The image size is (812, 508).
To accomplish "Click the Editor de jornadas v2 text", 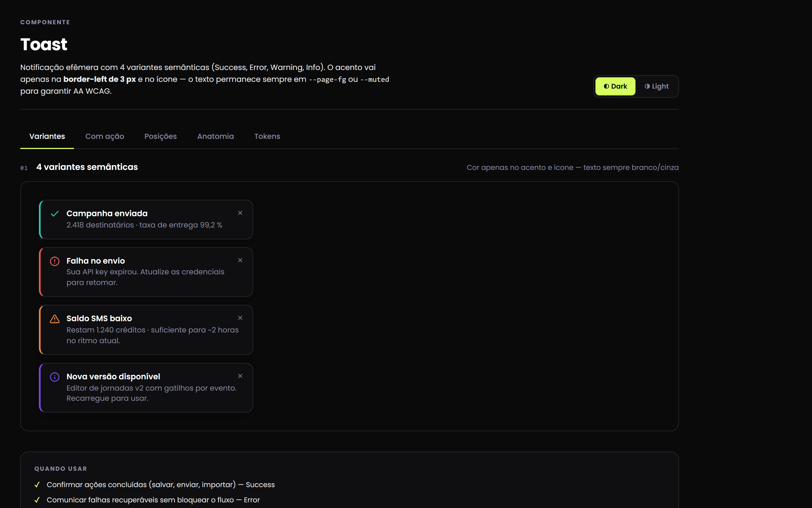I will [151, 393].
